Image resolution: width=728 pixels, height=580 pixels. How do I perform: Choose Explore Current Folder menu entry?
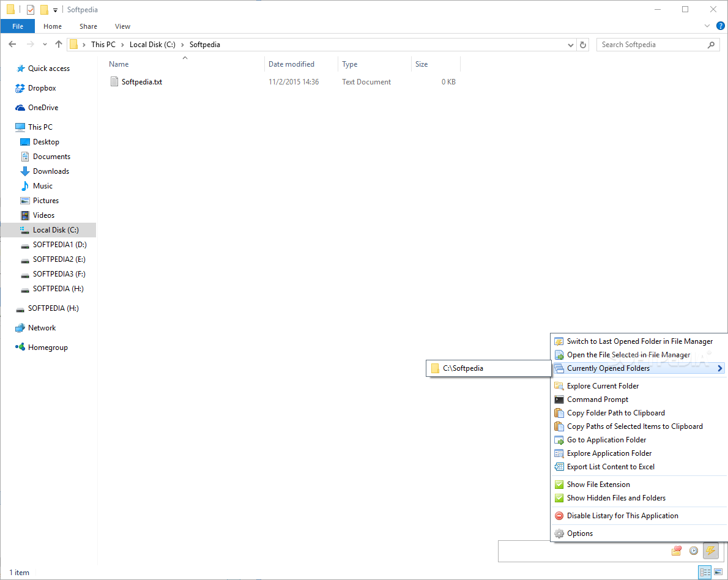click(x=639, y=386)
